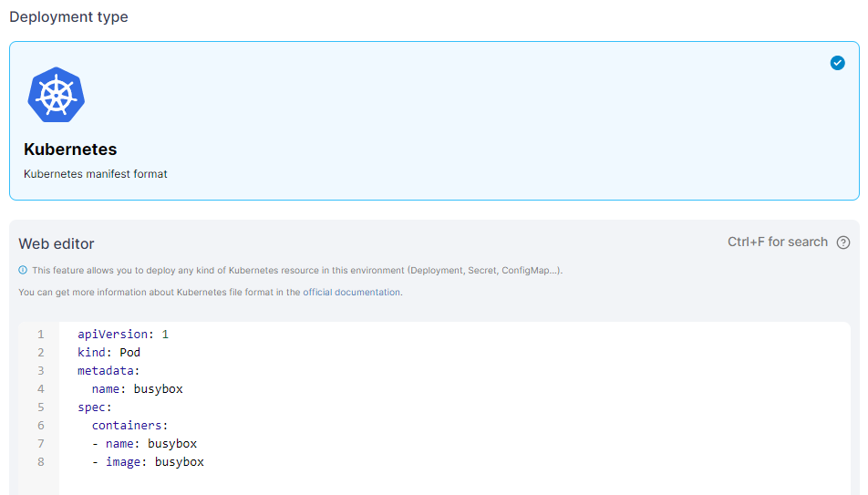868x495 pixels.
Task: Click the 'Ctrl+F for search' hint
Action: click(x=777, y=242)
